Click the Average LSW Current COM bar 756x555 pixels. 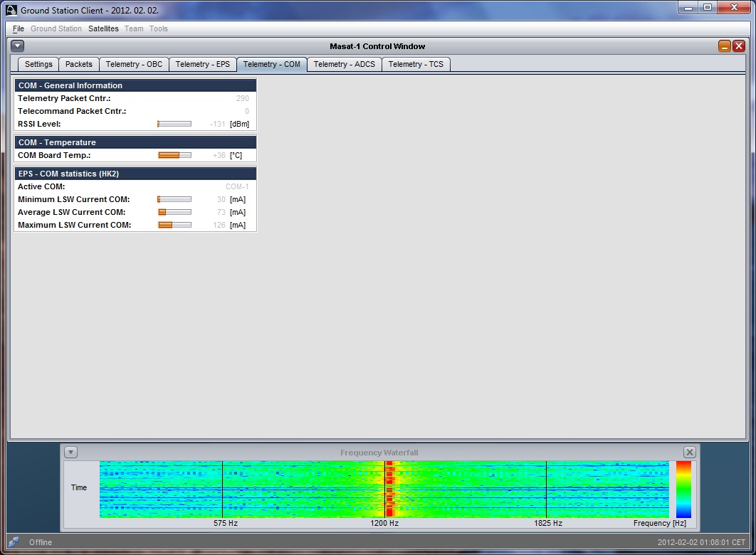[174, 212]
